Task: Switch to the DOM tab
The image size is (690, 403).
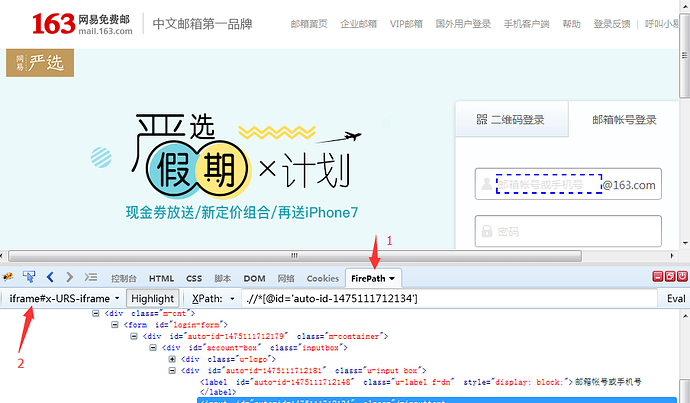Action: click(x=254, y=278)
